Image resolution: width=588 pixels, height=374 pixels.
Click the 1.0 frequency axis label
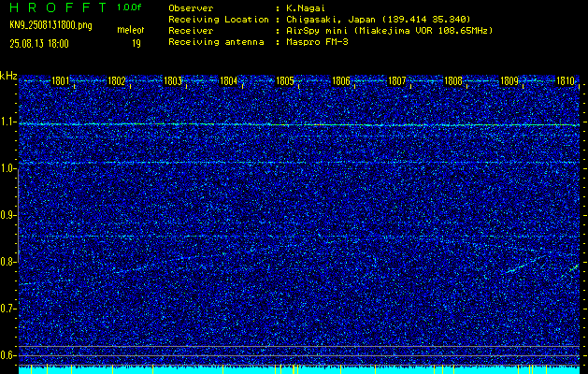pyautogui.click(x=7, y=168)
